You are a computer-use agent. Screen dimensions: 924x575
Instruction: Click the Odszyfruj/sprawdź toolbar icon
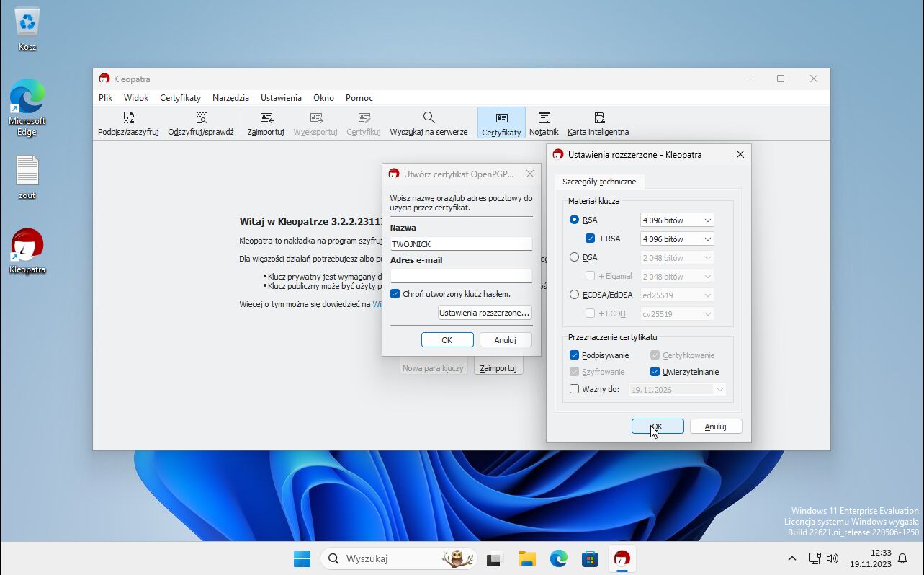201,123
